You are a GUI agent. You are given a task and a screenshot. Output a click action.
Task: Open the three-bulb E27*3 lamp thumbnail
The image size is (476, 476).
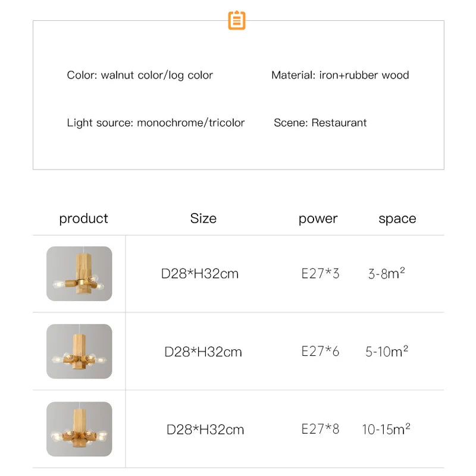79,274
